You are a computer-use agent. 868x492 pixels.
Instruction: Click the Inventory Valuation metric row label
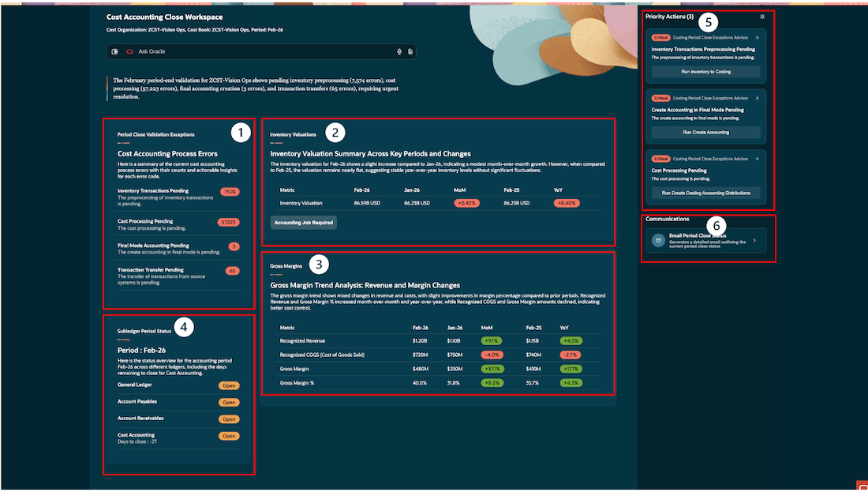[x=301, y=203]
